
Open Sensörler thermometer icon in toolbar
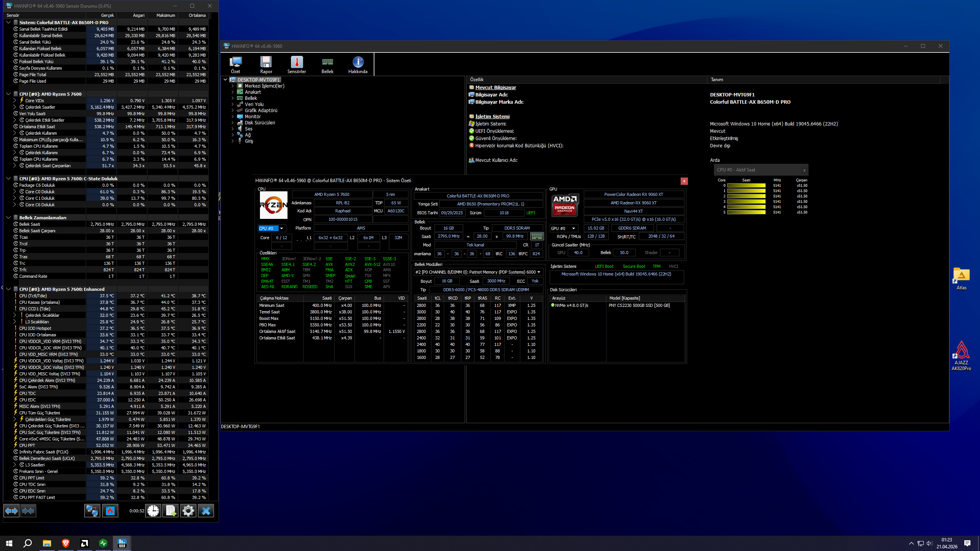coord(297,64)
